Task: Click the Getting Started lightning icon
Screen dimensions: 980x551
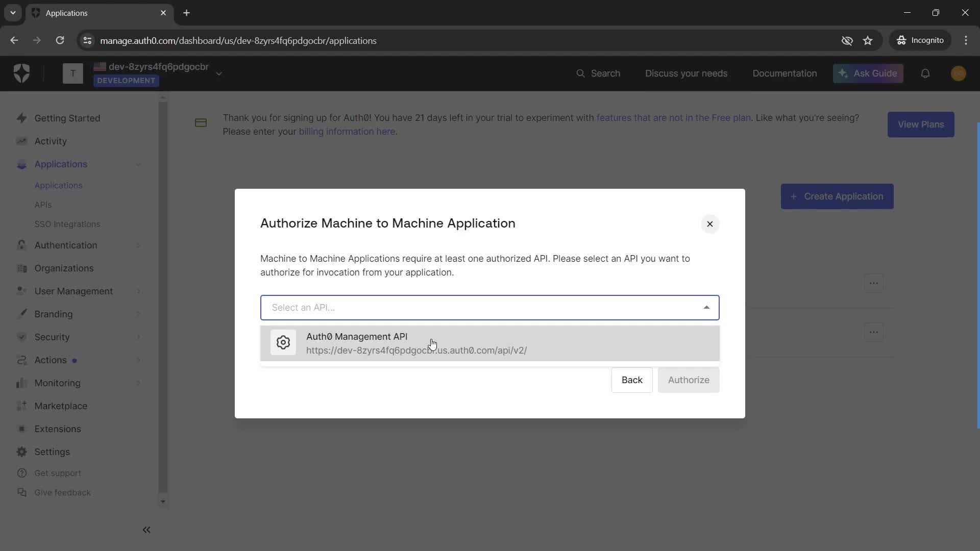Action: point(21,118)
